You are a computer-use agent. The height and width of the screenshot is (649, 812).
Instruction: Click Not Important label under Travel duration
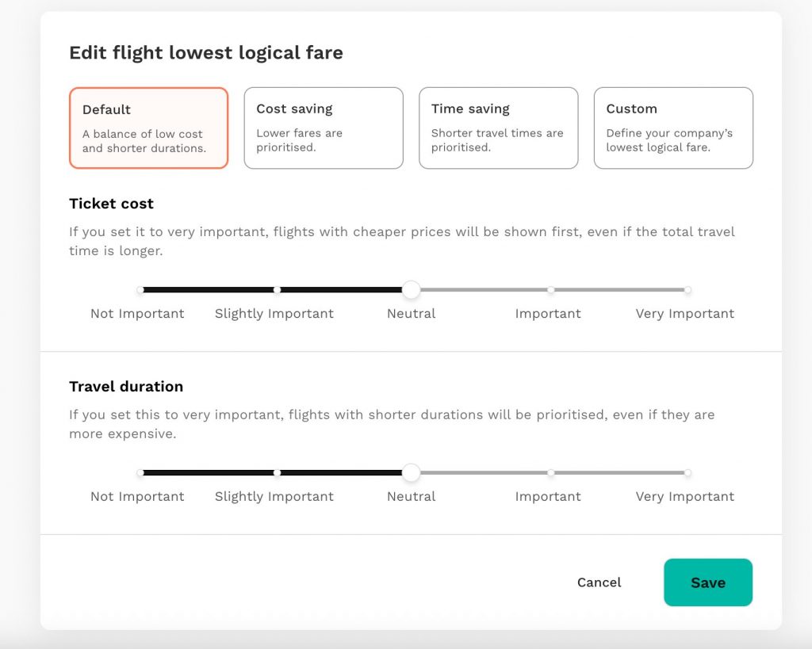[x=137, y=496]
